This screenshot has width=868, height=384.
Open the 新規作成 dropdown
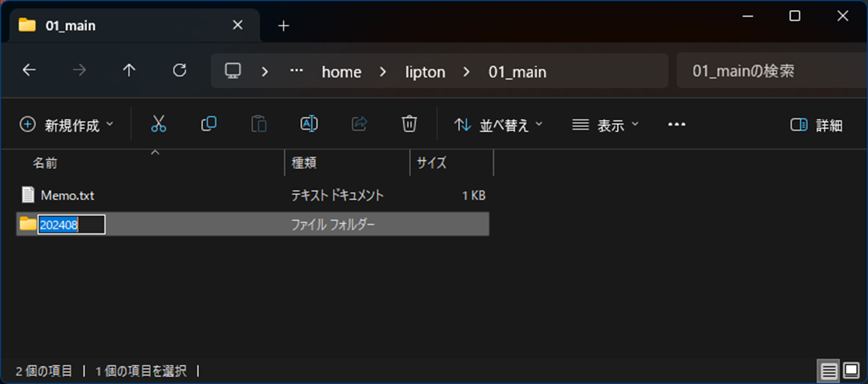[x=66, y=125]
